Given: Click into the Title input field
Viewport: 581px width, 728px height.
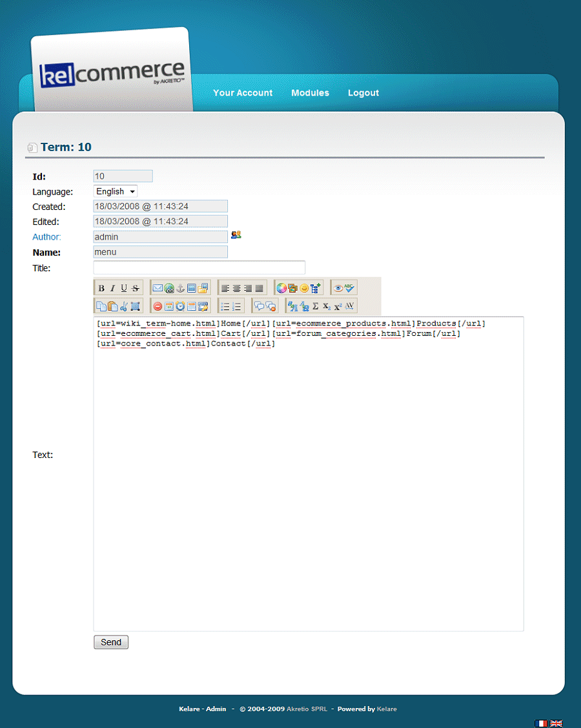Looking at the screenshot, I should point(199,267).
